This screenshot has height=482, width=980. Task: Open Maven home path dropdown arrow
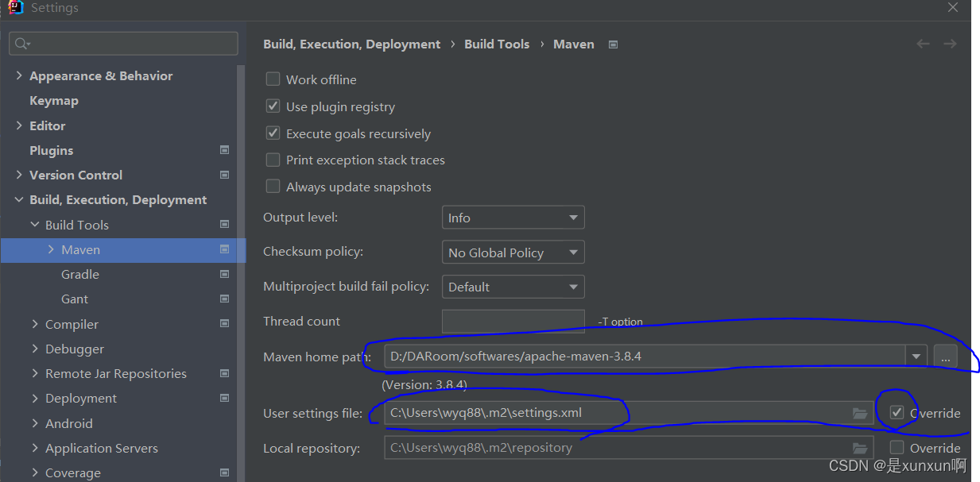pos(917,357)
